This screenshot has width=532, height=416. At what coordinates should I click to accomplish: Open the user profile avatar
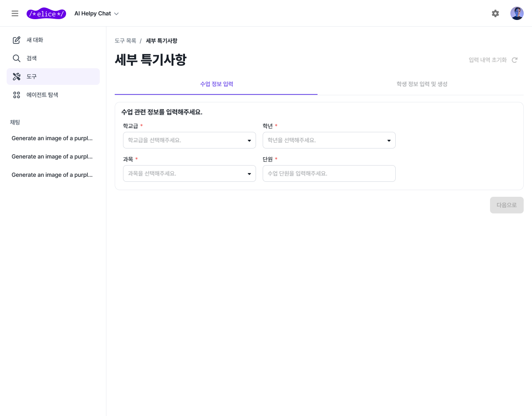click(517, 13)
